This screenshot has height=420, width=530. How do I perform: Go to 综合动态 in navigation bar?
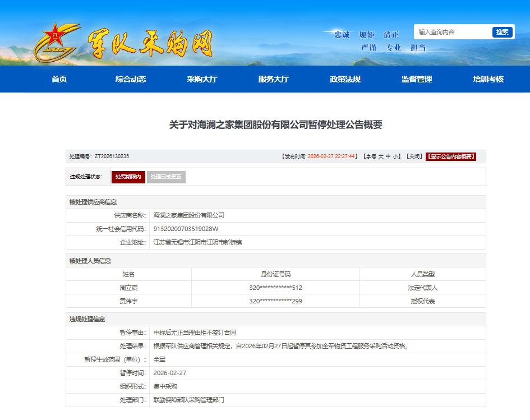131,79
